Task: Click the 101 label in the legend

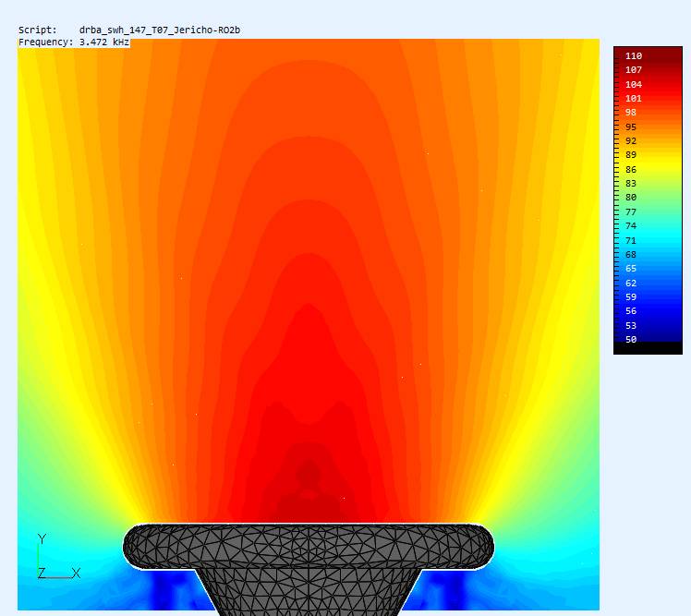Action: coord(634,98)
